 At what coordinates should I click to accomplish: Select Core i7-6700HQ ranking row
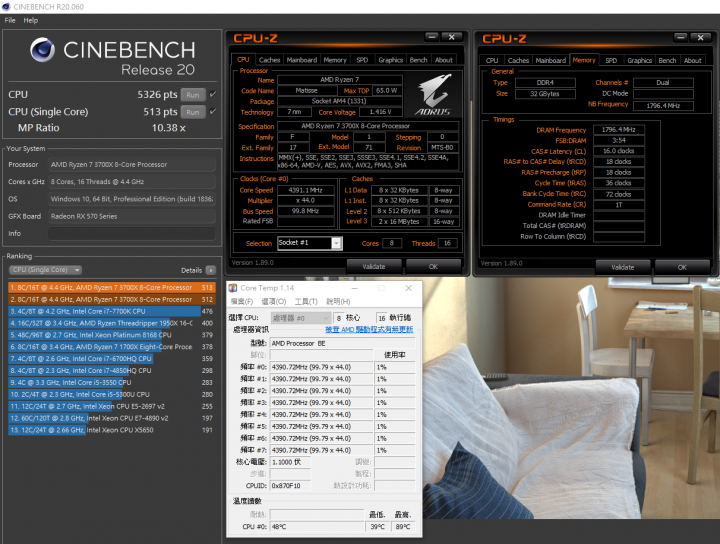tap(112, 359)
